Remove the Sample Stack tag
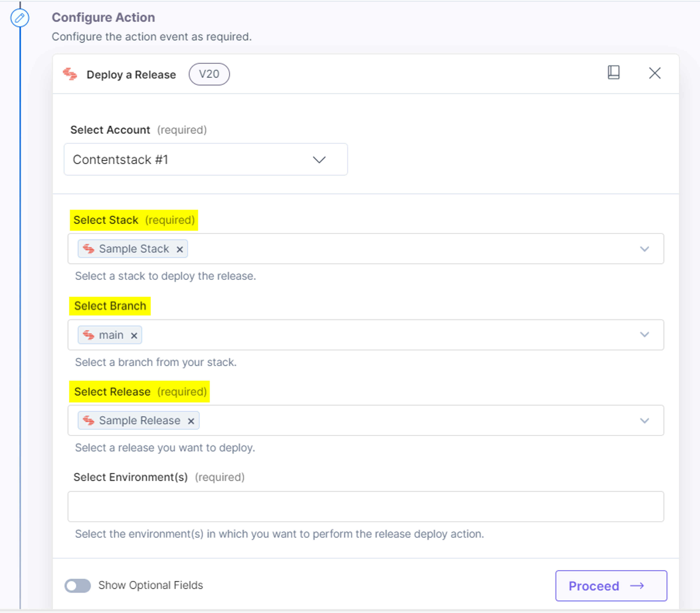Viewport: 700px width, 613px height. [180, 249]
